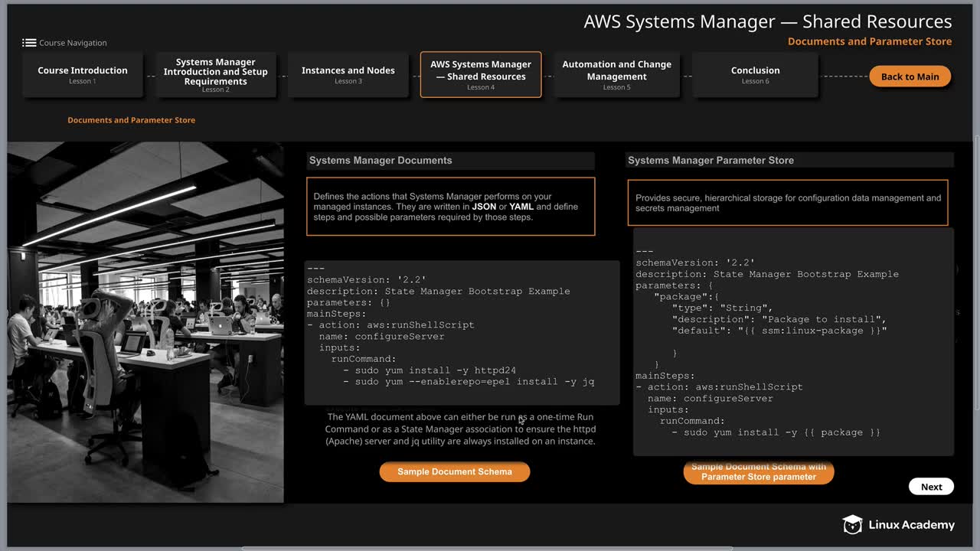Click the horizontal scrollbar at the bottom
980x551 pixels.
pos(487,548)
